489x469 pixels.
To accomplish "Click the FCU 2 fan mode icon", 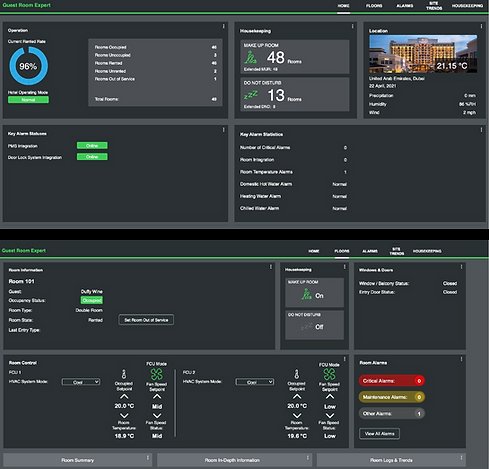I will (329, 374).
